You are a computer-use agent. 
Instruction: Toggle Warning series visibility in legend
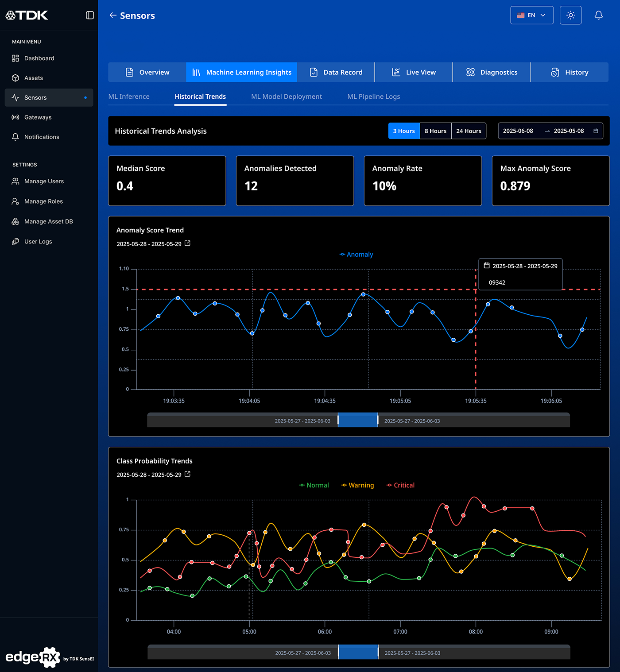(x=357, y=485)
